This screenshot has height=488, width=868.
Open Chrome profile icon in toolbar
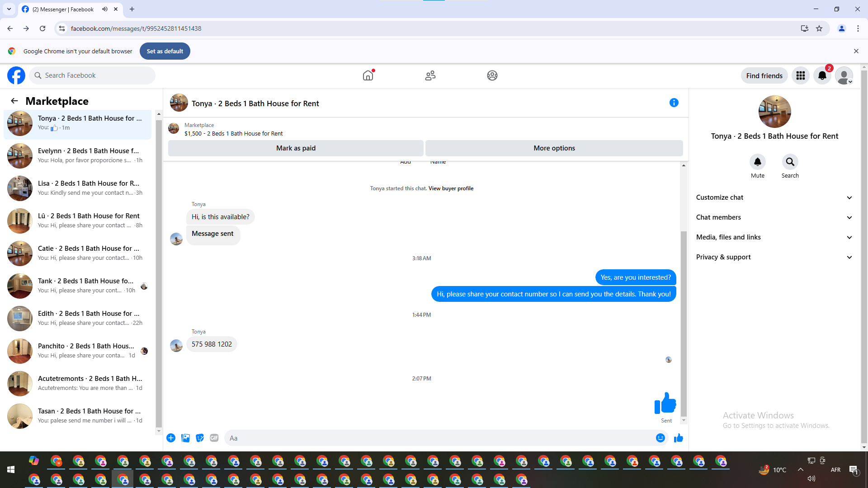pyautogui.click(x=842, y=28)
